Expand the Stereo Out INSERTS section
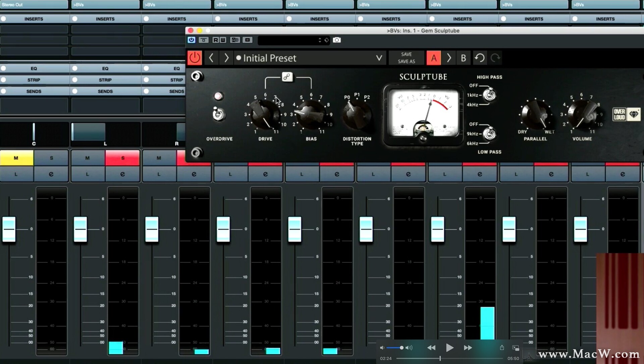This screenshot has width=644, height=364. coord(34,19)
